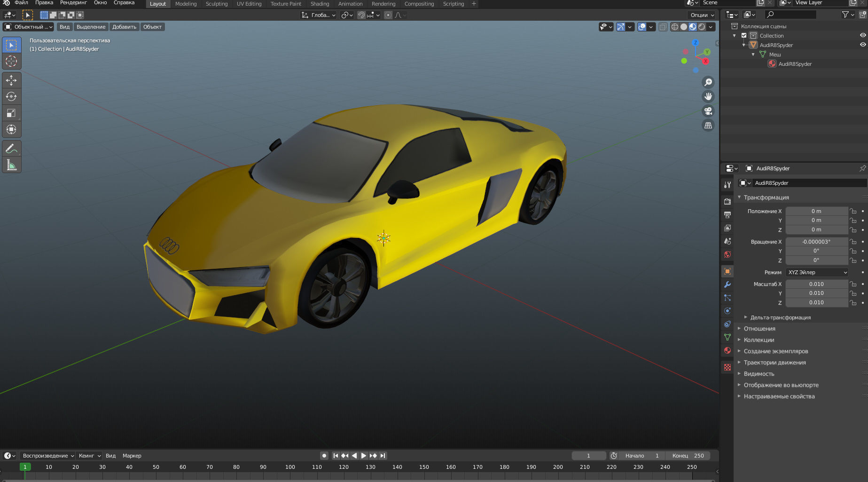
Task: Open the Tool properties tab
Action: pos(727,185)
